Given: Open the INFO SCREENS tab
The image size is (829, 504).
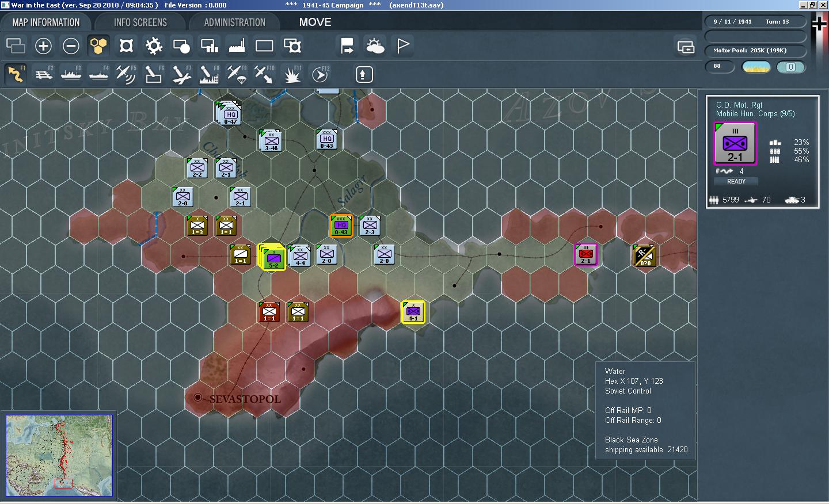Looking at the screenshot, I should click(140, 22).
